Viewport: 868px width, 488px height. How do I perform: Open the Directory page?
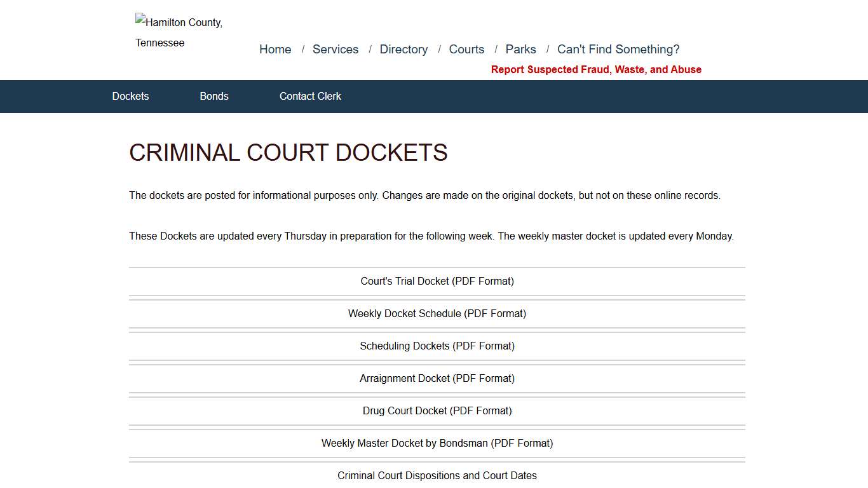click(x=403, y=49)
